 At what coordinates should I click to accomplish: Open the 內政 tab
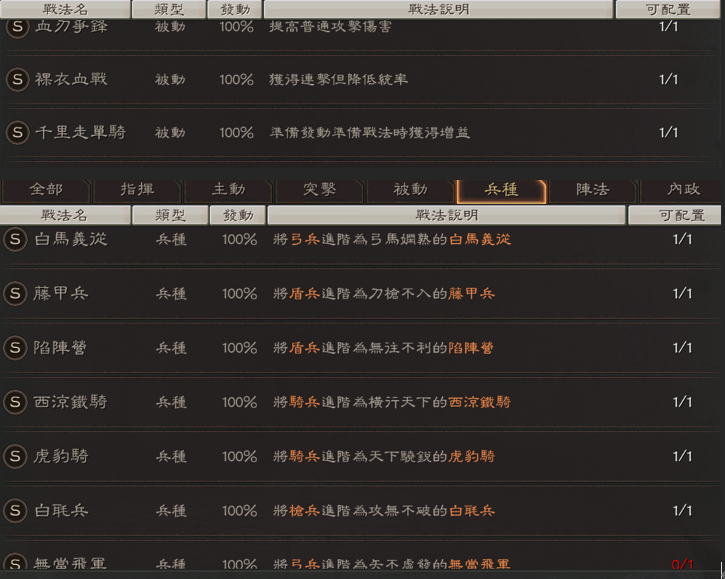point(684,190)
